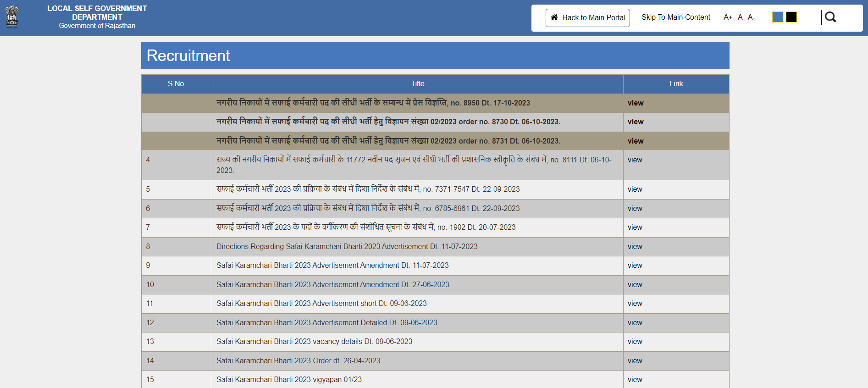View Advertisement Amendment Dt. 27-06-2023
Screen dimensions: 868x388
coord(635,284)
